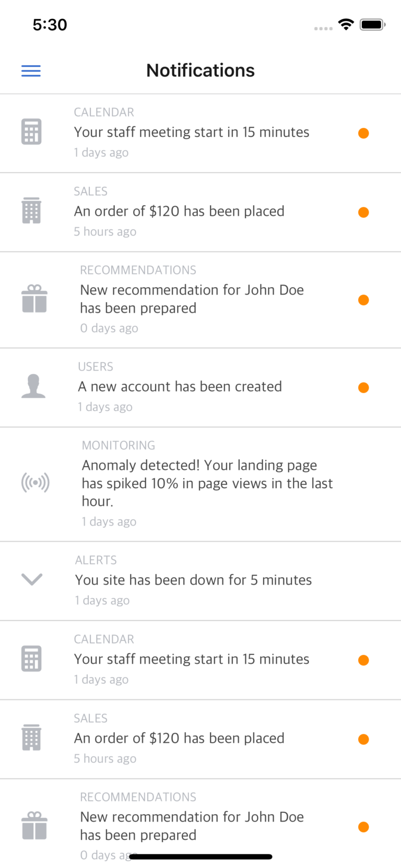401x868 pixels.
Task: Select the Sales building icon
Action: (x=34, y=210)
